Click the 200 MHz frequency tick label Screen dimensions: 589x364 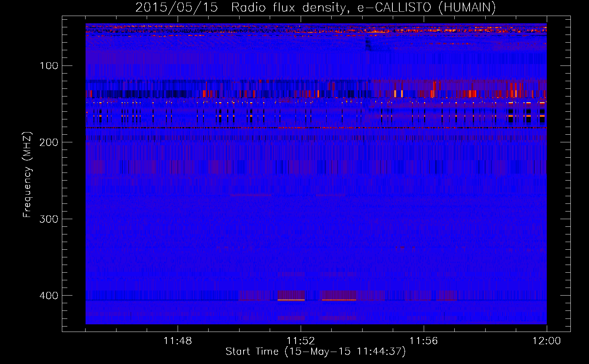pyautogui.click(x=49, y=142)
